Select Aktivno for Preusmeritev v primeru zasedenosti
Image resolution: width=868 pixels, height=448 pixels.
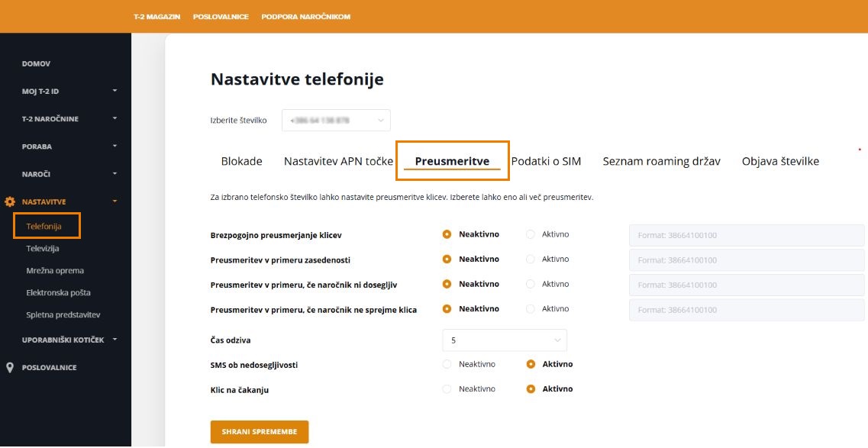[x=531, y=259]
